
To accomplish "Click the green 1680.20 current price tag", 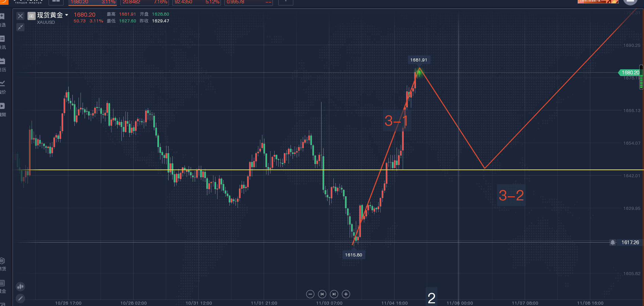I will [629, 73].
